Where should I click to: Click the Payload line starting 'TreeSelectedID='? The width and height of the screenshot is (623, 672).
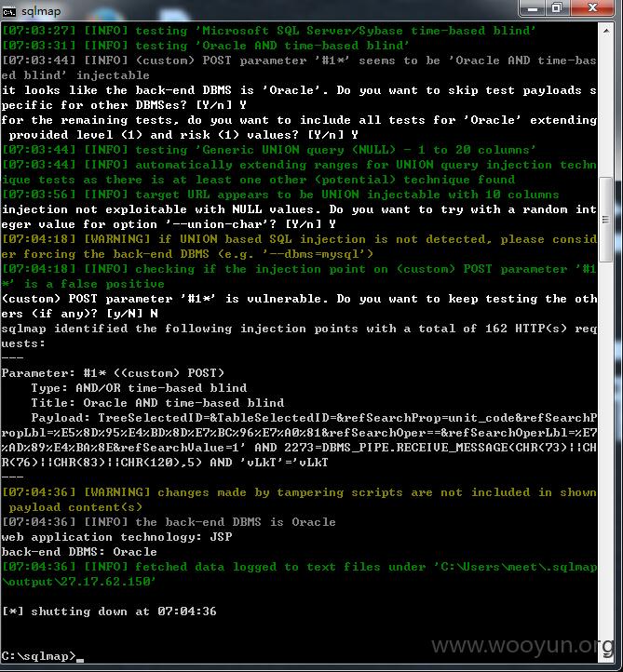(x=314, y=418)
